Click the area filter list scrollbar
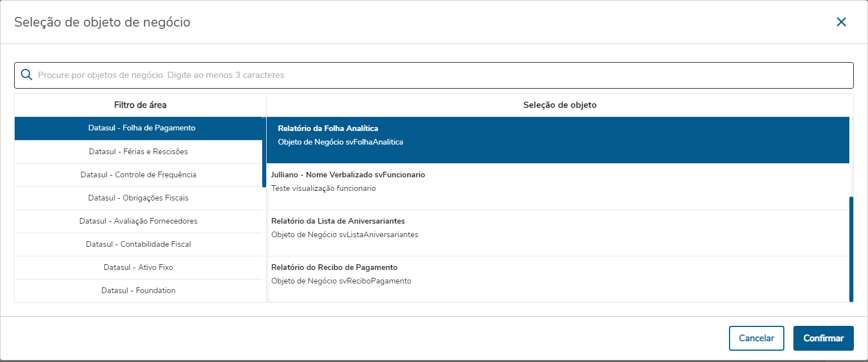Image resolution: width=868 pixels, height=362 pixels. (x=264, y=151)
